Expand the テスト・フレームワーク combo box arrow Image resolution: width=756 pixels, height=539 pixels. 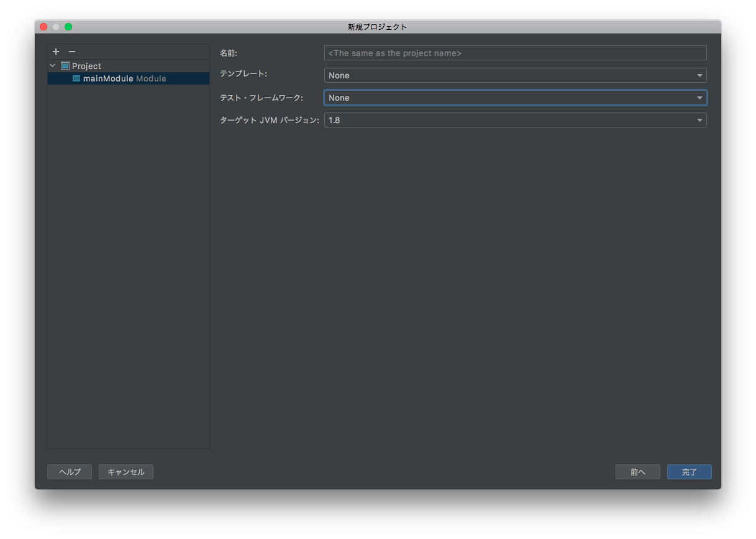point(699,98)
